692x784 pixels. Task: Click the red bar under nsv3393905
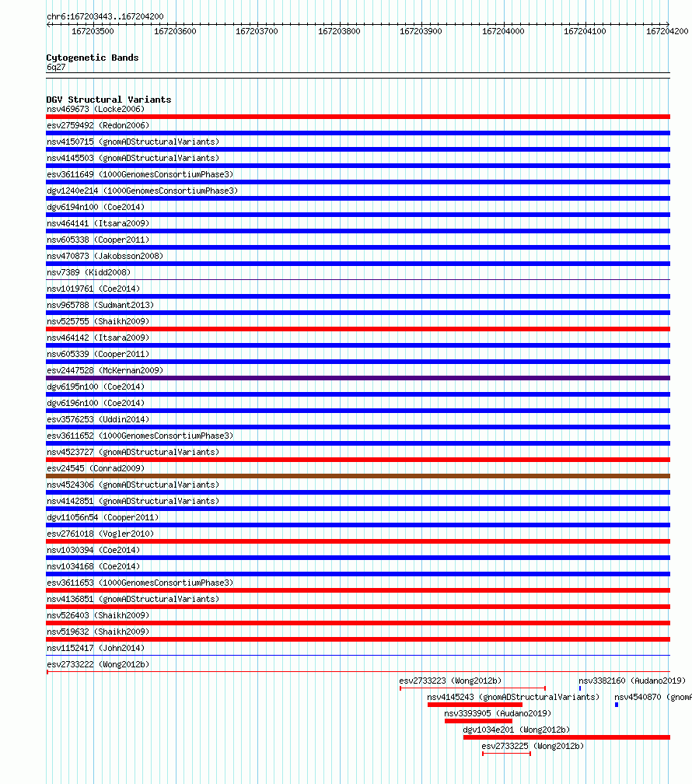coord(478,721)
